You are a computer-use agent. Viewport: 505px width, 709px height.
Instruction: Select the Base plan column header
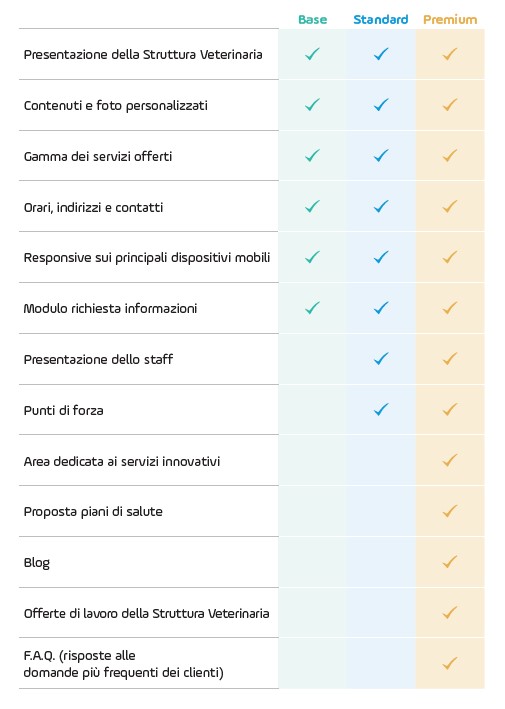(x=312, y=19)
